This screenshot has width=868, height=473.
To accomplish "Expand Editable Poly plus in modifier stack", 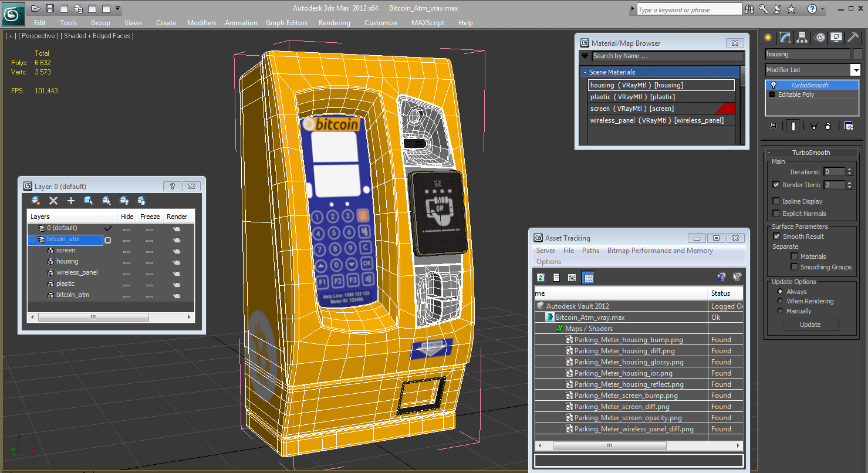I will point(772,94).
